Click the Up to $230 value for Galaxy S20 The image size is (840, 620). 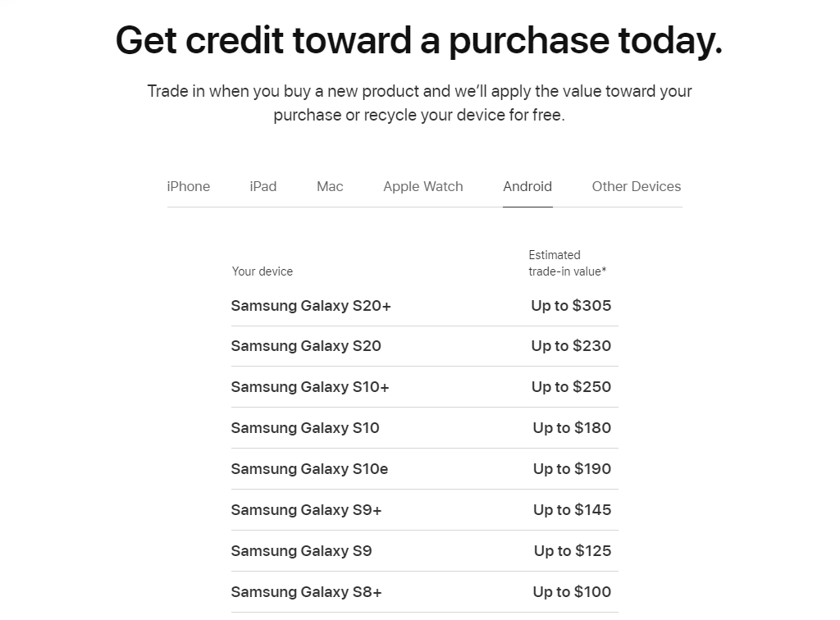[x=572, y=346]
